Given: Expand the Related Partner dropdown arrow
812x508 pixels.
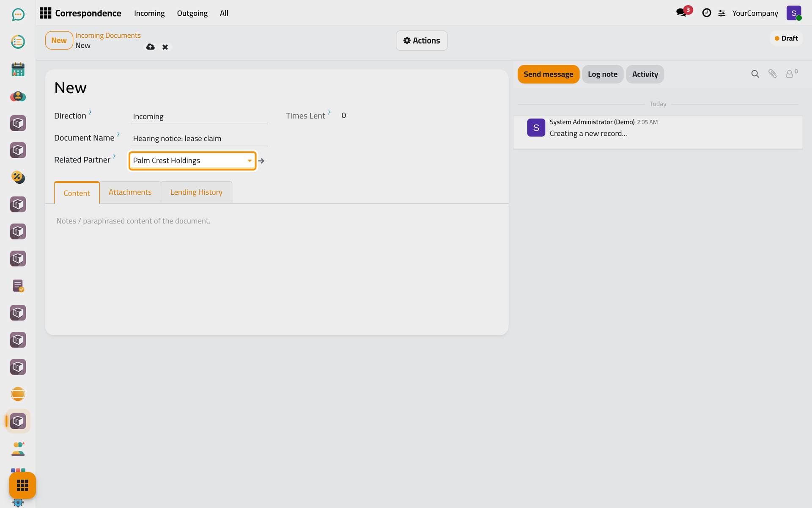Looking at the screenshot, I should coord(250,161).
